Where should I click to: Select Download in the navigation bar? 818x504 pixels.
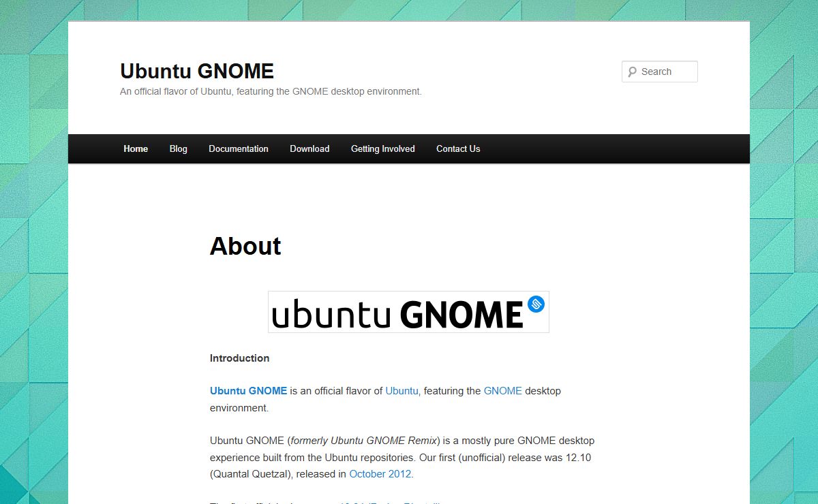point(309,148)
